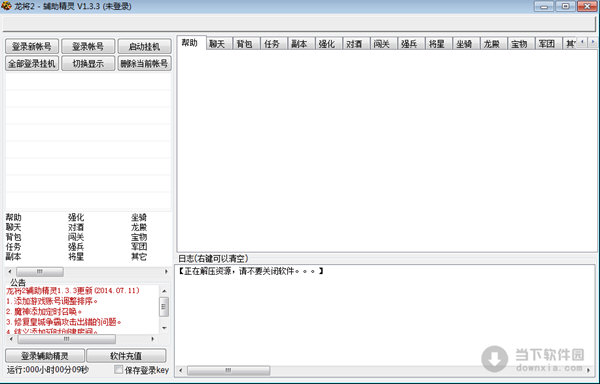Click the tab strip scroll-left arrow
The image size is (600, 384).
coord(582,42)
